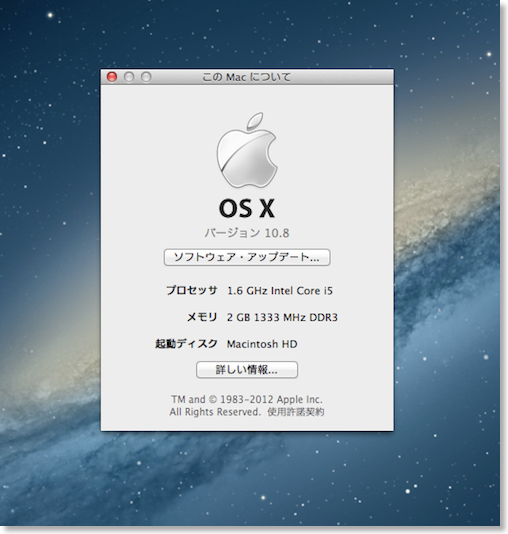The image size is (508, 534).
Task: Select the 2 GB 1333 MHz DDR3 text
Action: point(282,317)
